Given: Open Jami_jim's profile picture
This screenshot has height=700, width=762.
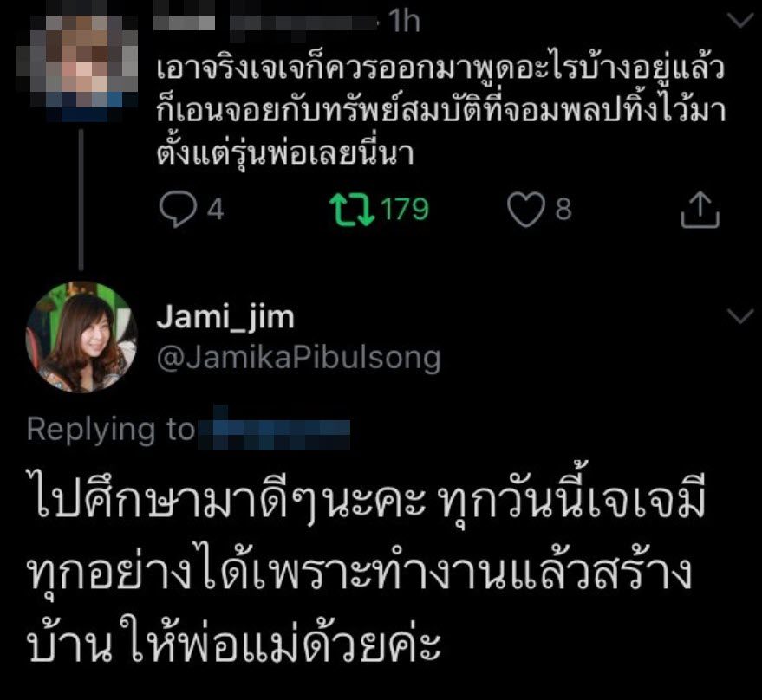Looking at the screenshot, I should [x=81, y=337].
